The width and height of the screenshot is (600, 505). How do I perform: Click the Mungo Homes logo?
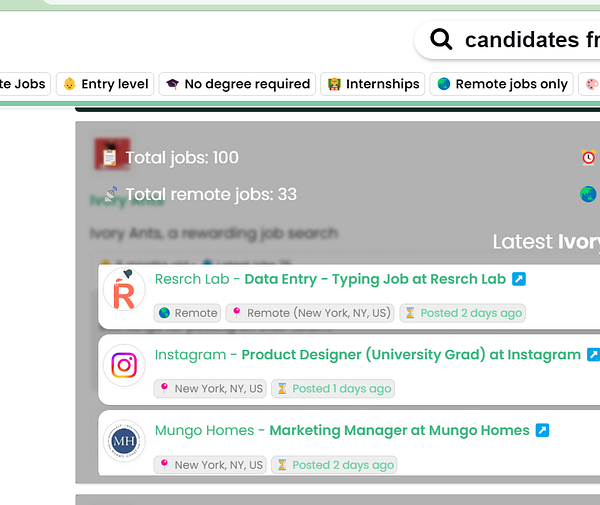[x=124, y=441]
